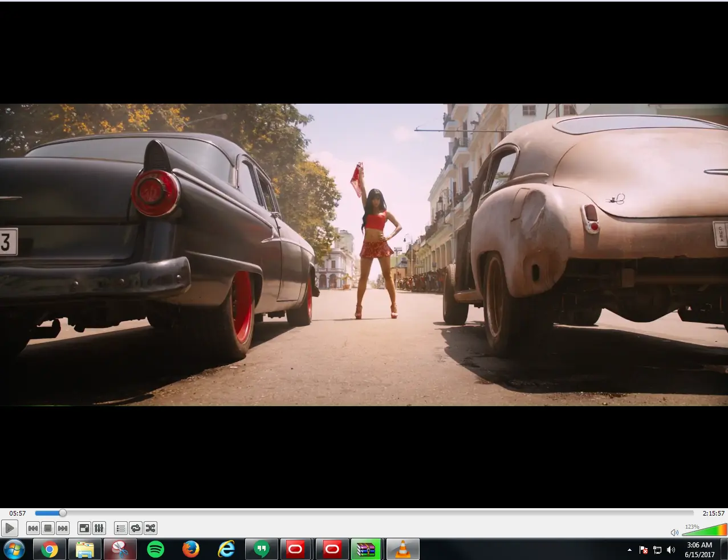Click the video playback area
The image size is (728, 560).
(364, 255)
